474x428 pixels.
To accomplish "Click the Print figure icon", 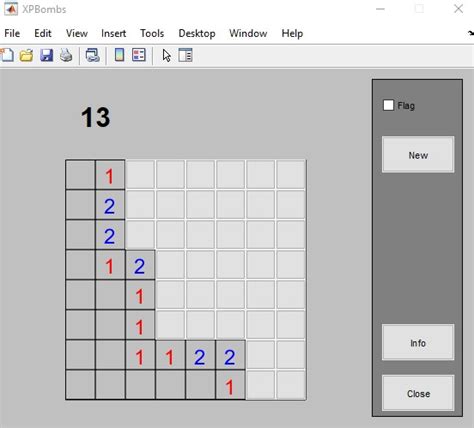I will click(x=66, y=55).
